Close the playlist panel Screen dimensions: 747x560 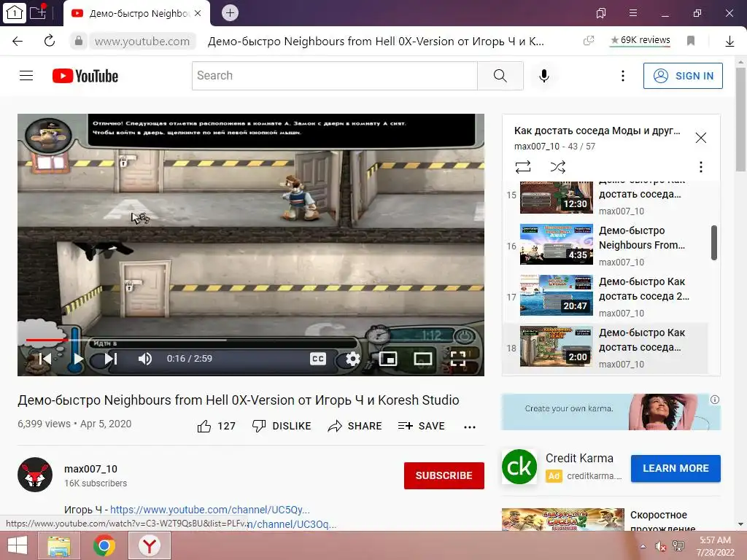click(x=701, y=138)
